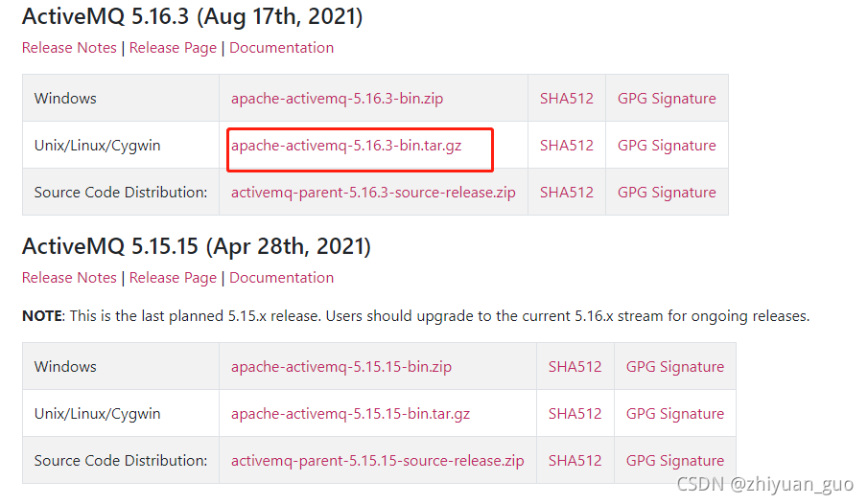
Task: Open GPG Signature for 5.16.3 Unix/Linux/Cygwin row
Action: [x=667, y=146]
